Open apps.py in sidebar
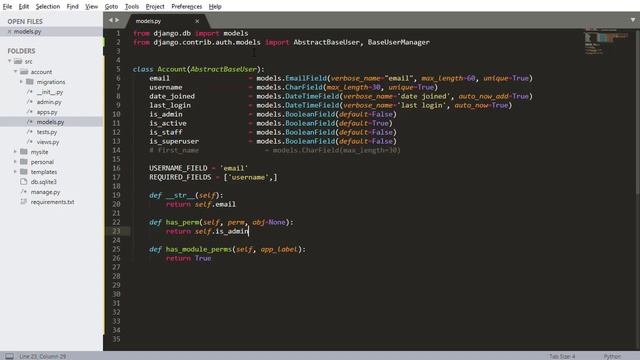This screenshot has height=360, width=640. 47,112
